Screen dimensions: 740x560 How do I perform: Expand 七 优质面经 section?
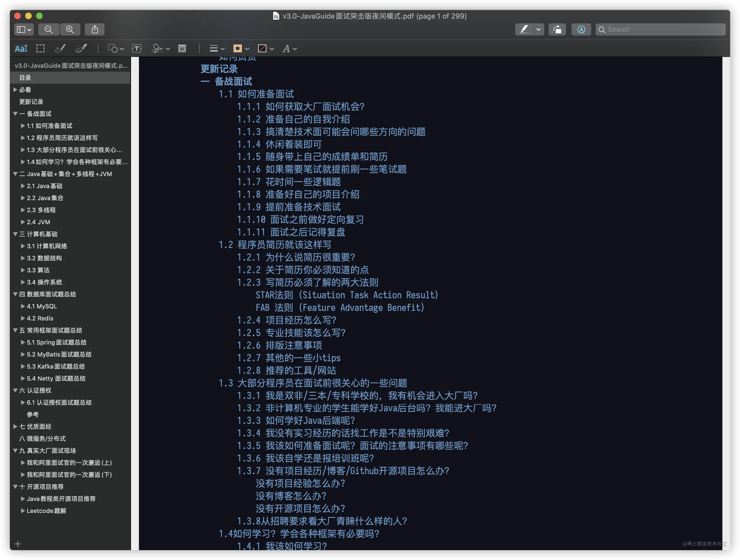(15, 427)
